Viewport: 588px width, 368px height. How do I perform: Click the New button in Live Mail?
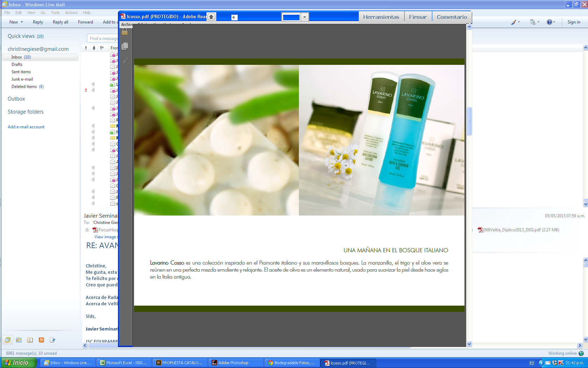[x=14, y=22]
